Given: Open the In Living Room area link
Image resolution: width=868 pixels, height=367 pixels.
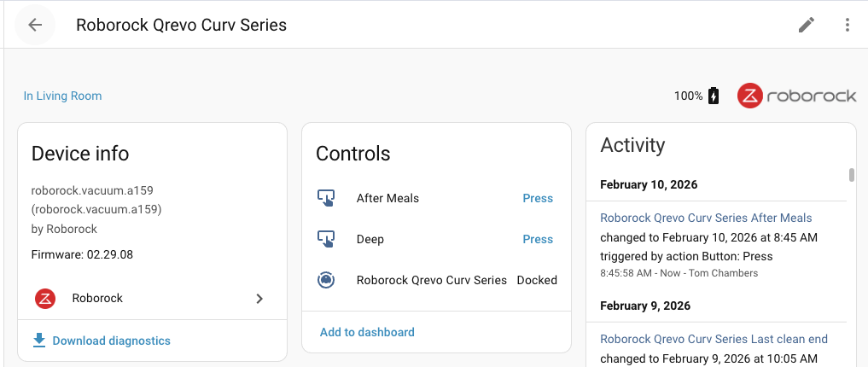Looking at the screenshot, I should coord(62,96).
